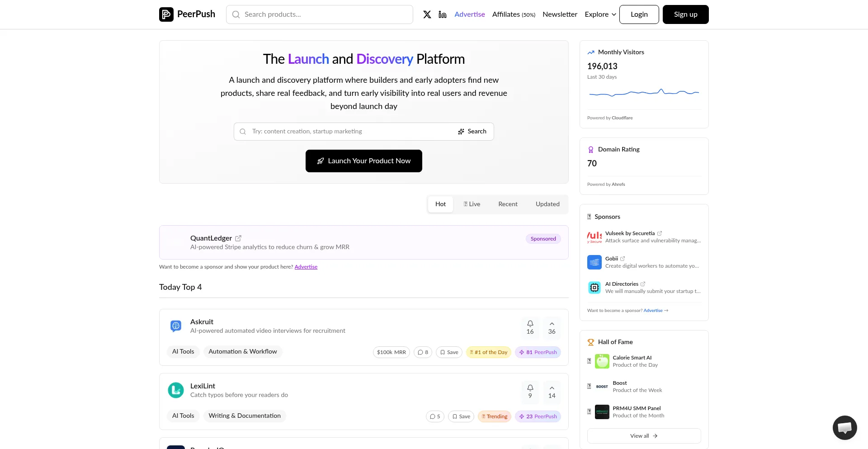Click View all in Hall of Fame
This screenshot has height=449, width=868.
coord(644,436)
